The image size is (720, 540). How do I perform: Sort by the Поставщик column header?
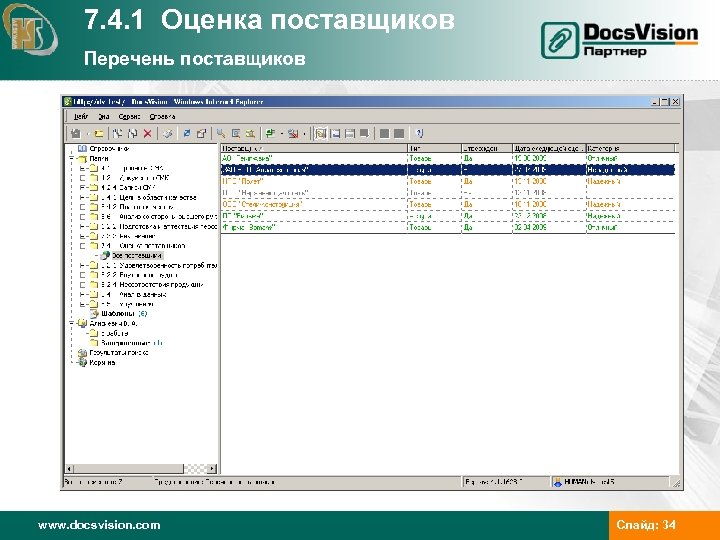point(314,148)
